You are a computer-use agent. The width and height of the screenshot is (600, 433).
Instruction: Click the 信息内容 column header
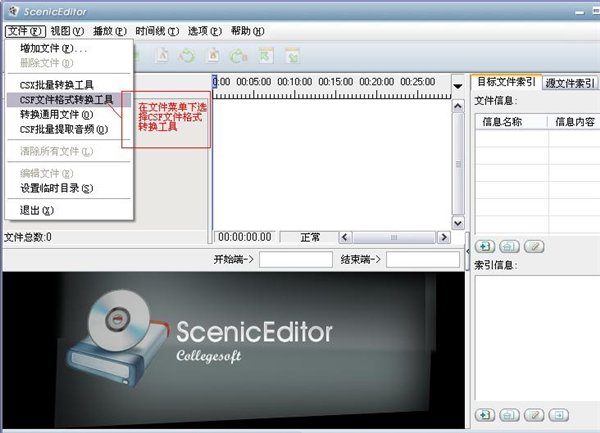pos(574,122)
